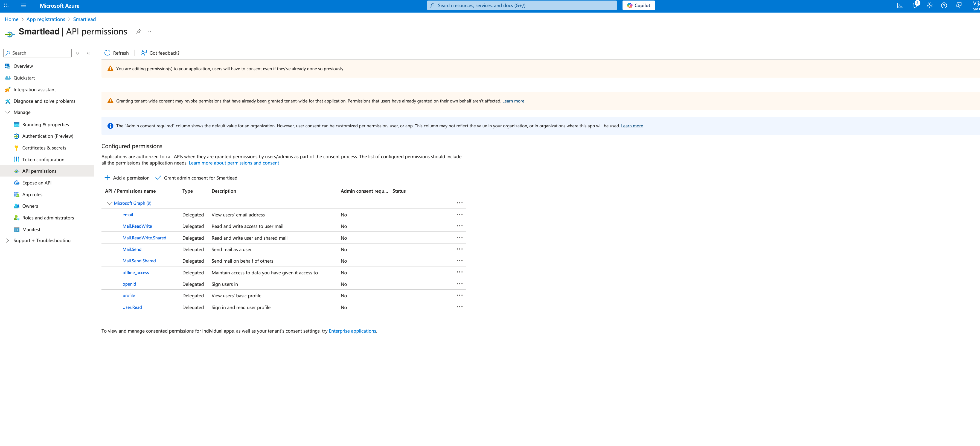Viewport: 980px width, 446px height.
Task: Open Learn more in tenant-wide consent warning
Action: point(513,101)
